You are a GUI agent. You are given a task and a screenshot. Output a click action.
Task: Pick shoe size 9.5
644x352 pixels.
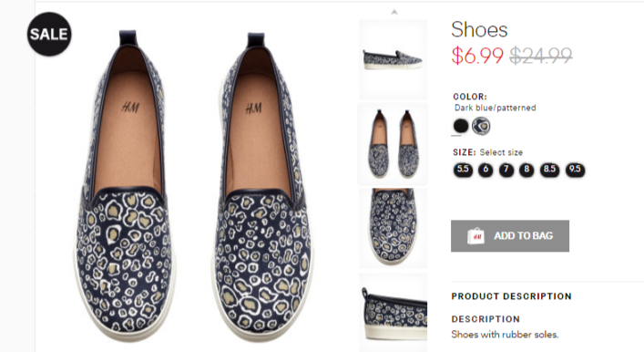point(575,170)
